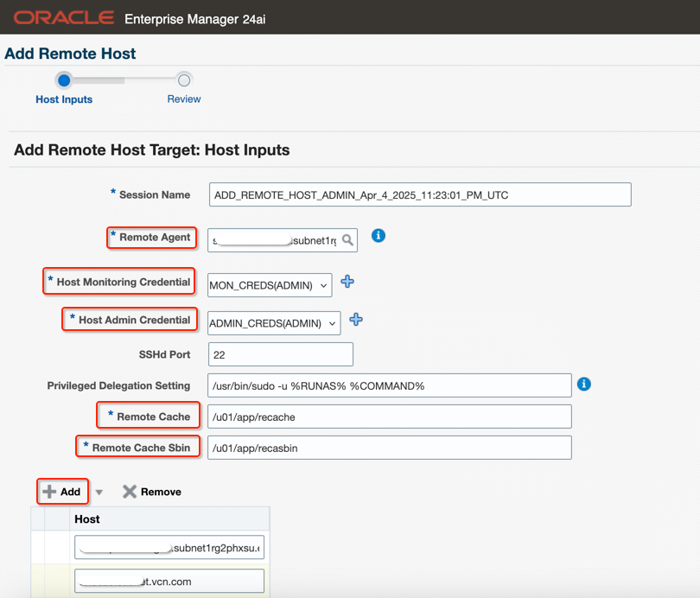Open the Add button dropdown arrow

pos(99,493)
